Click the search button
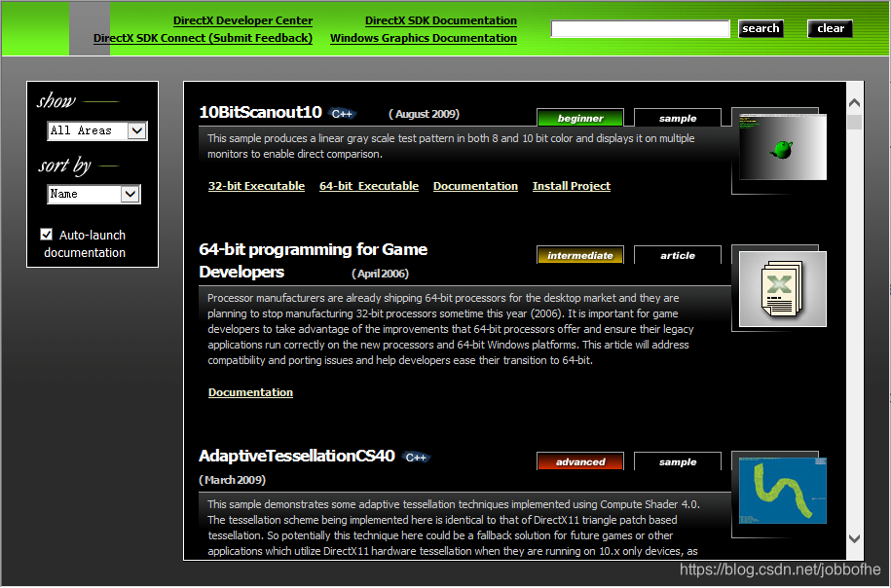This screenshot has width=891, height=588. pyautogui.click(x=761, y=28)
